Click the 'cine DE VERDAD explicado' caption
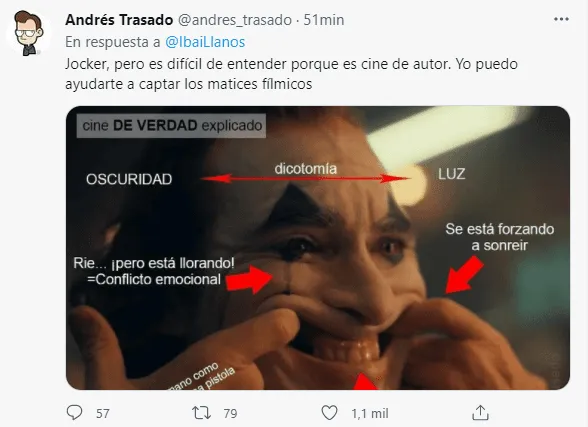Screen dimensions: 588x427 tap(172, 126)
